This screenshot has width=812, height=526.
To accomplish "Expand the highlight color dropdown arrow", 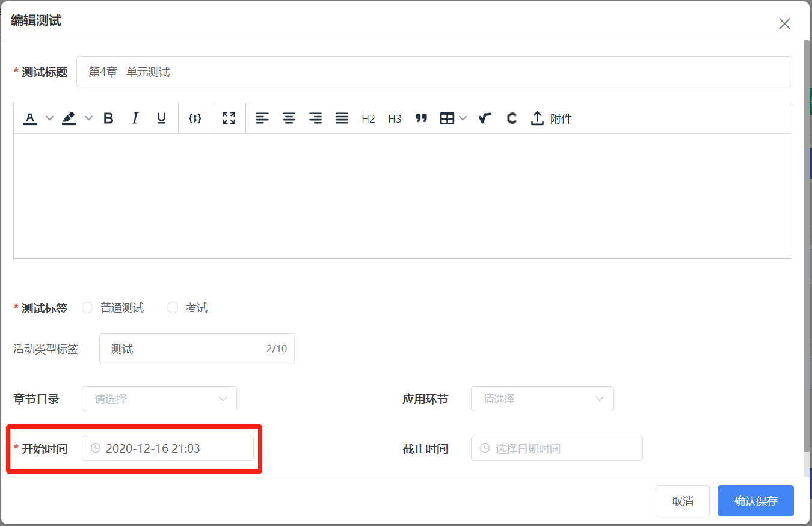I will 88,118.
